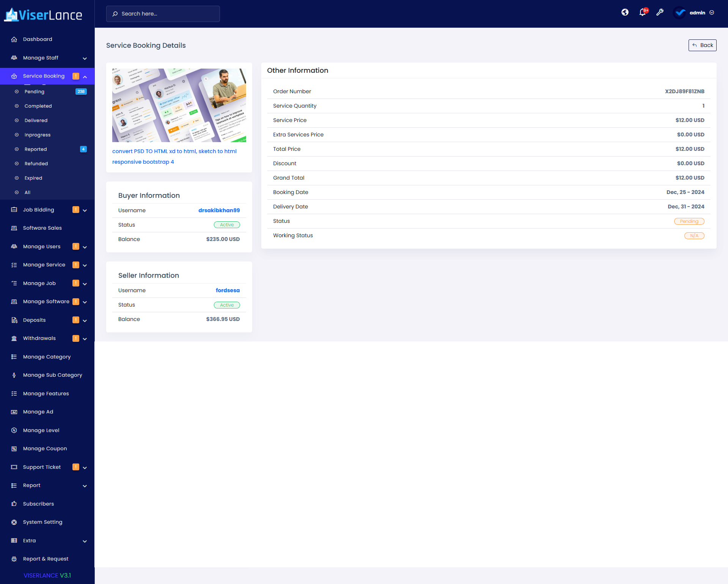
Task: Click the Withdrawals bank icon
Action: click(14, 338)
